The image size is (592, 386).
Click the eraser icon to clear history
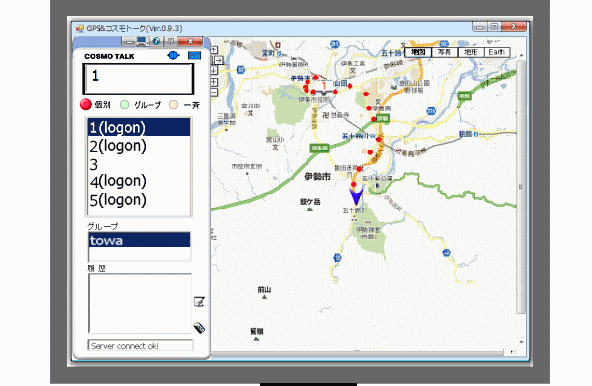[x=199, y=327]
